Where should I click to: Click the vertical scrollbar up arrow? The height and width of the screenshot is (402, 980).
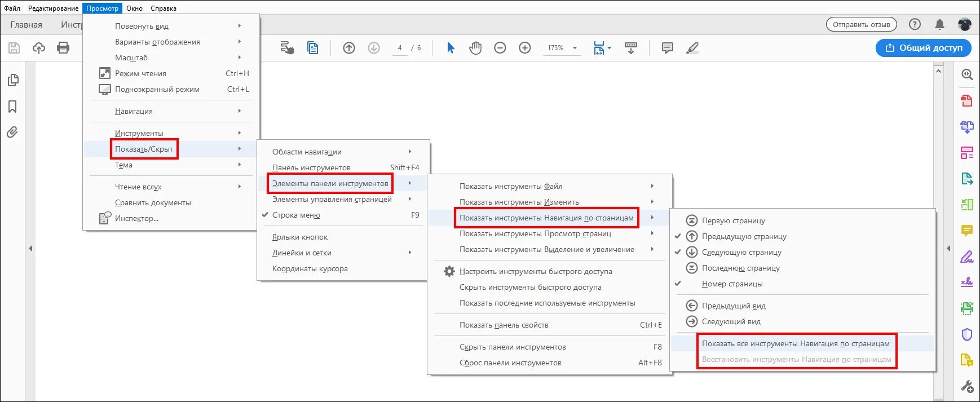(x=938, y=71)
